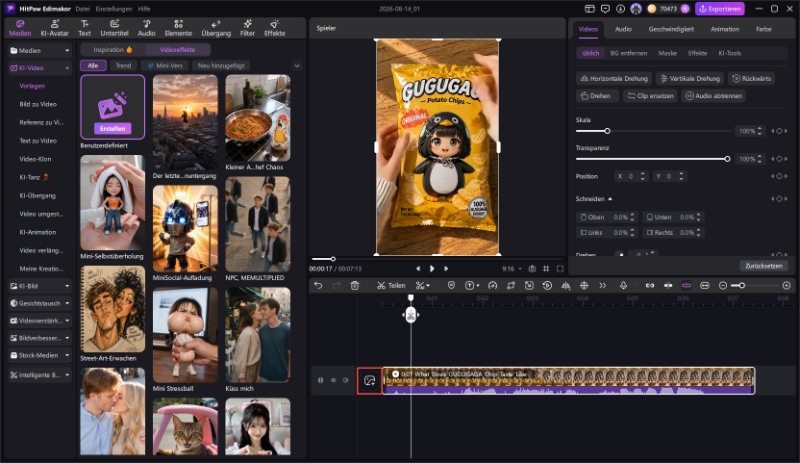Split the clip with Teilen

click(391, 285)
